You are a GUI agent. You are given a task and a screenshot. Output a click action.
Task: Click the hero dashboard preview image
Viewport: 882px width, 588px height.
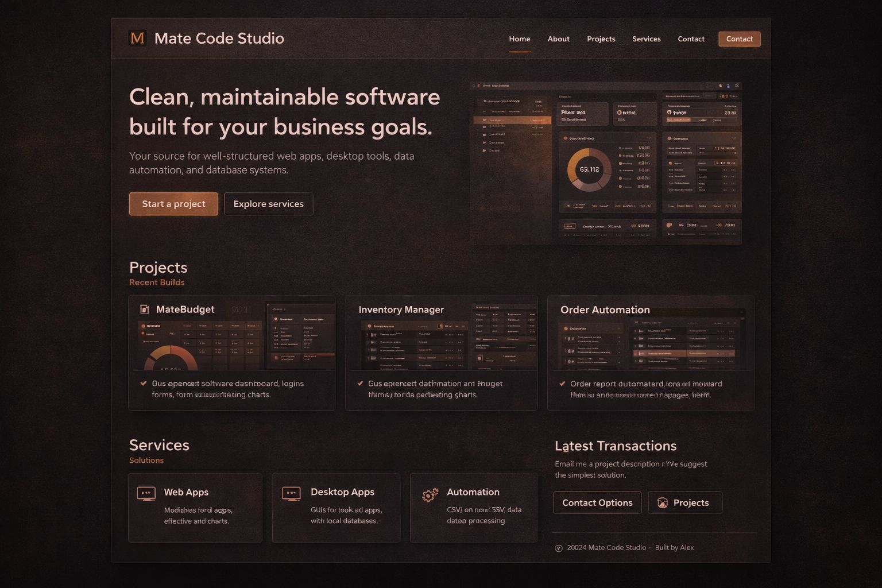coord(605,163)
